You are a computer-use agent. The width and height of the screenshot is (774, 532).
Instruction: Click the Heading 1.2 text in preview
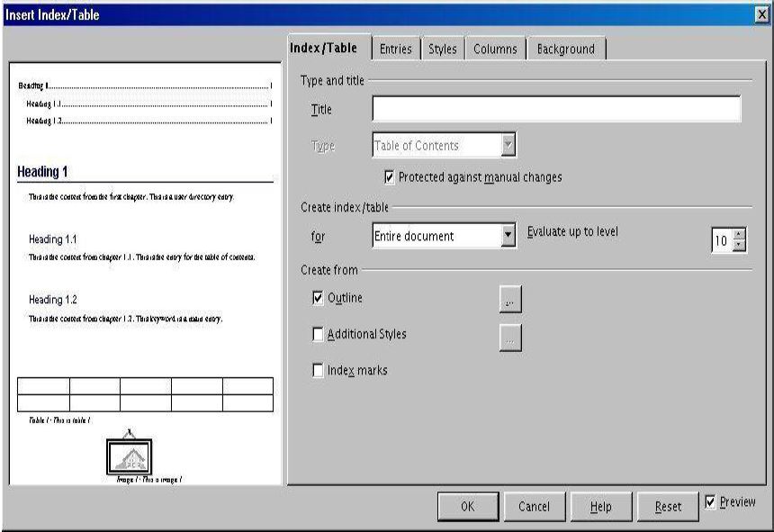(x=53, y=300)
